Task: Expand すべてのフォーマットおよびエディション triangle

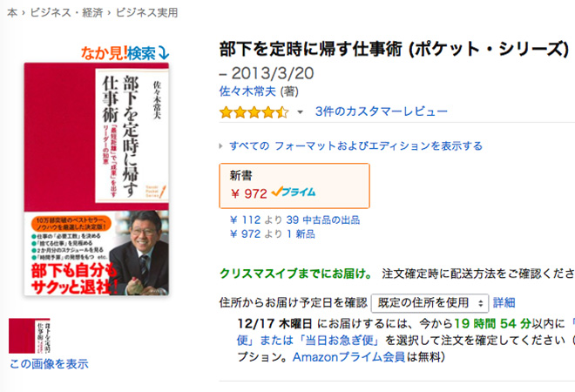Action: coord(221,146)
